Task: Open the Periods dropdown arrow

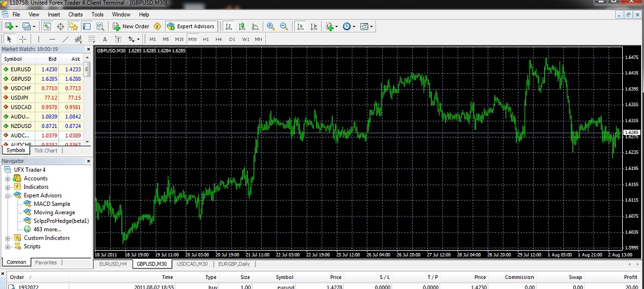Action: [354, 27]
